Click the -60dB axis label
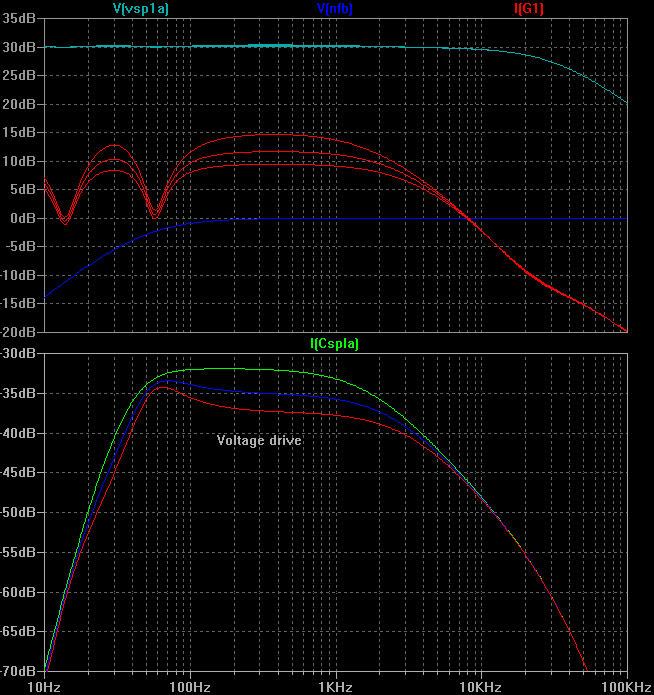Screen dimensions: 654x695 (x=18, y=592)
